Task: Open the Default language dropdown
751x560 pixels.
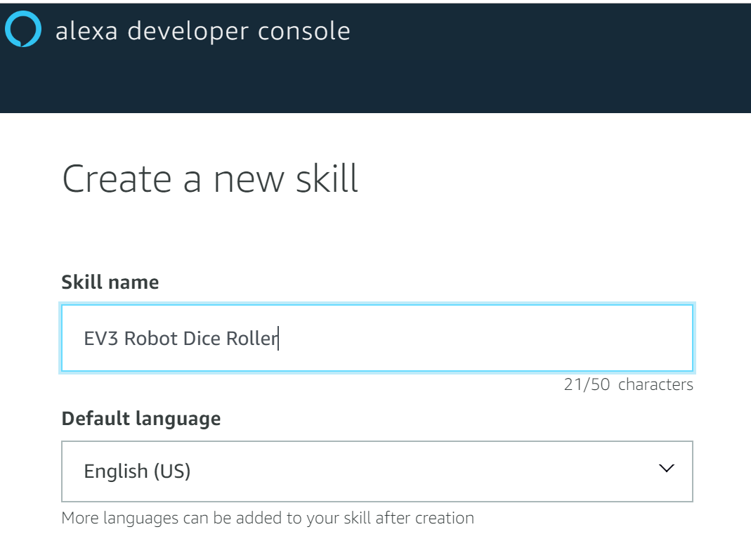Action: point(377,471)
